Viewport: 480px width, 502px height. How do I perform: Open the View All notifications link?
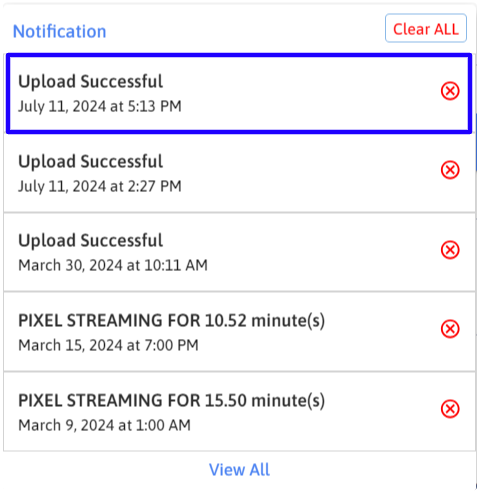[239, 470]
